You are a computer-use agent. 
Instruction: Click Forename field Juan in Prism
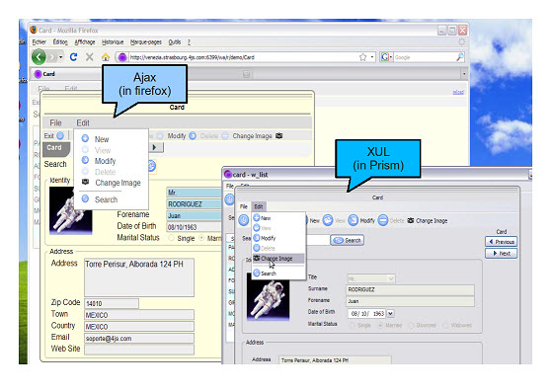pyautogui.click(x=410, y=301)
